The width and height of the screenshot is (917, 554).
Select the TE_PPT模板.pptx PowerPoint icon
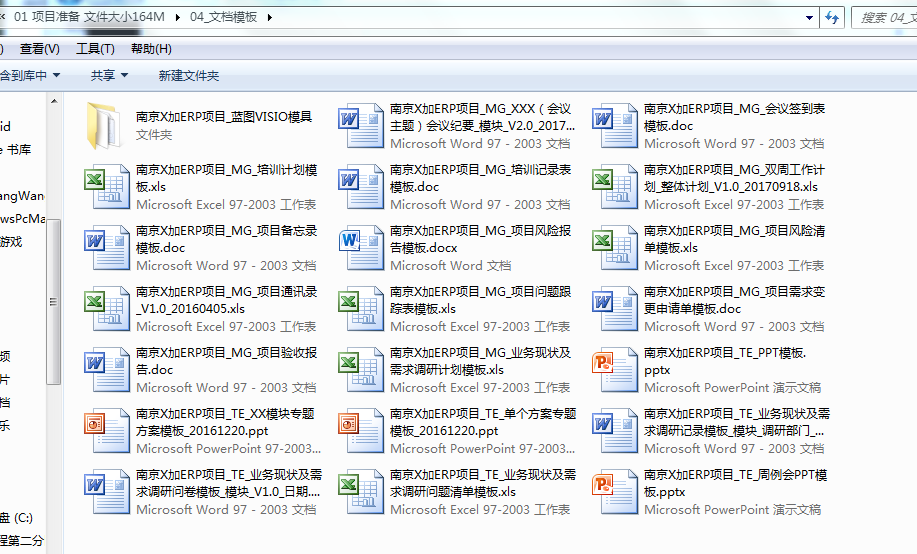pos(615,369)
